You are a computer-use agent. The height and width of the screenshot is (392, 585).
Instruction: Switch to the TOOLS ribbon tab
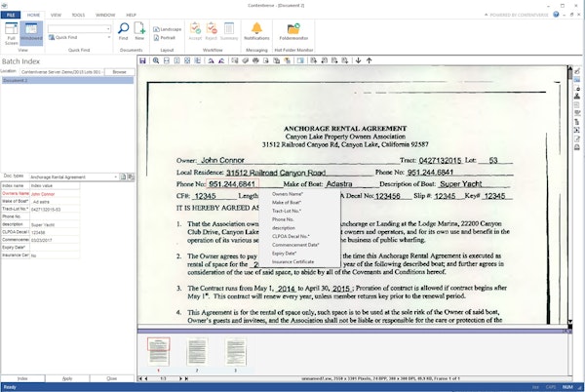(78, 15)
